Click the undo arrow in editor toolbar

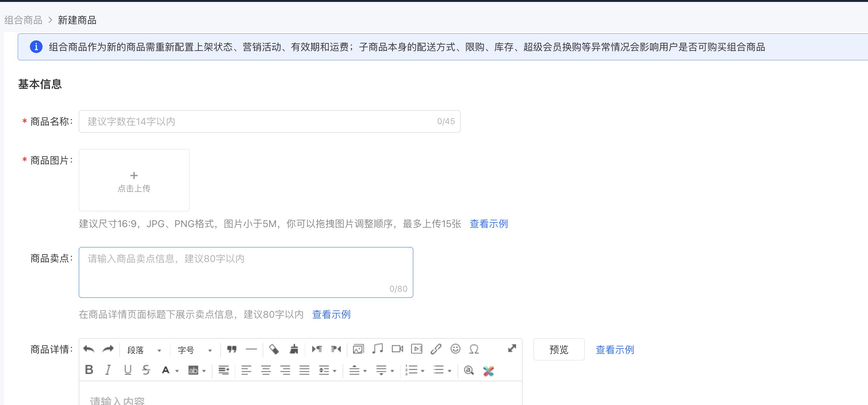[89, 349]
